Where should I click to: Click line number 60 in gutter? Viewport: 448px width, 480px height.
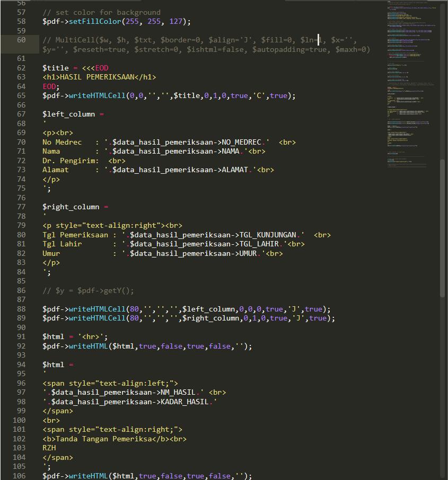click(x=21, y=40)
